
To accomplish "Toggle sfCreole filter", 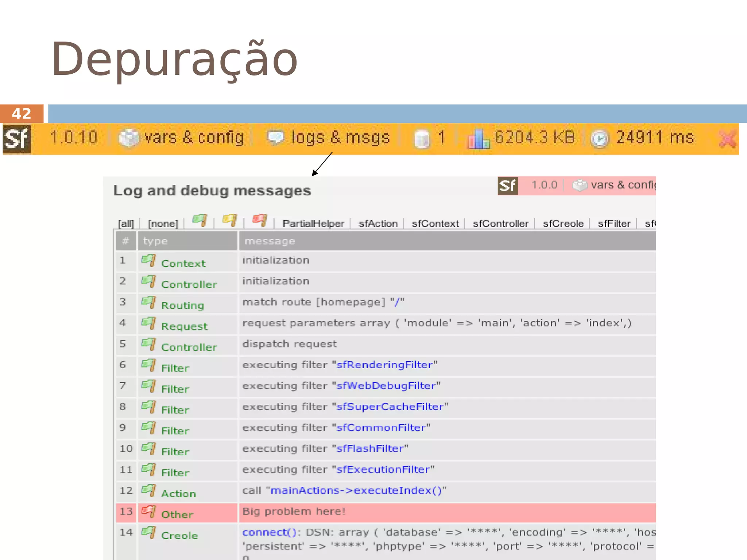I will [x=563, y=223].
